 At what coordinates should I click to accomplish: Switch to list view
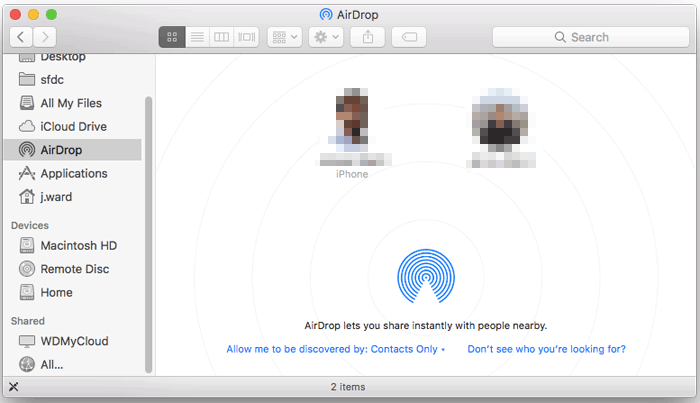pyautogui.click(x=197, y=37)
